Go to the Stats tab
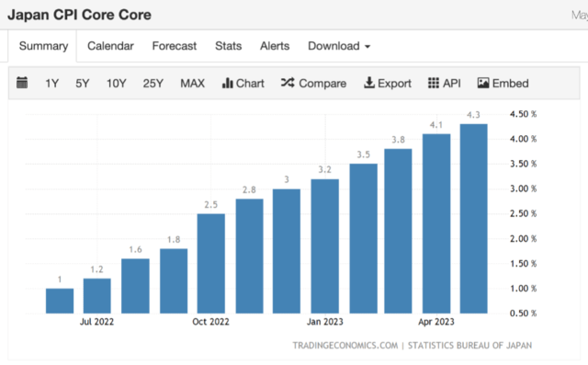The height and width of the screenshot is (365, 588). click(229, 46)
